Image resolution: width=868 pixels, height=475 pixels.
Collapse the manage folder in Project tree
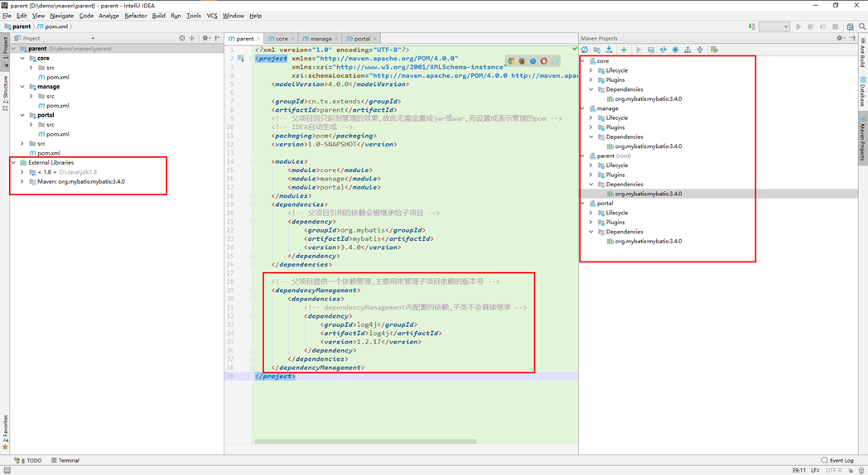pos(22,87)
